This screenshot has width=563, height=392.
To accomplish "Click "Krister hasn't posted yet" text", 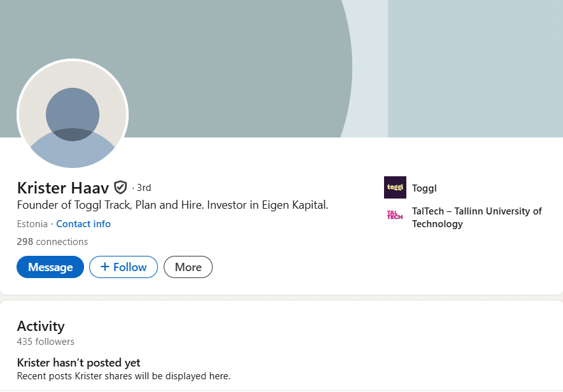I will pos(78,363).
